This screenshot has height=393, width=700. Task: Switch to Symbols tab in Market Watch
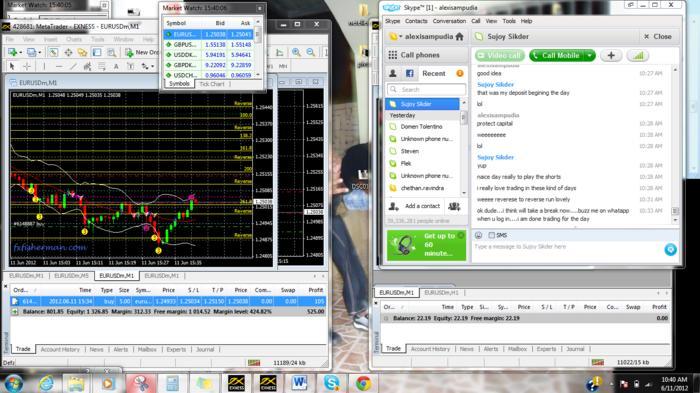179,84
